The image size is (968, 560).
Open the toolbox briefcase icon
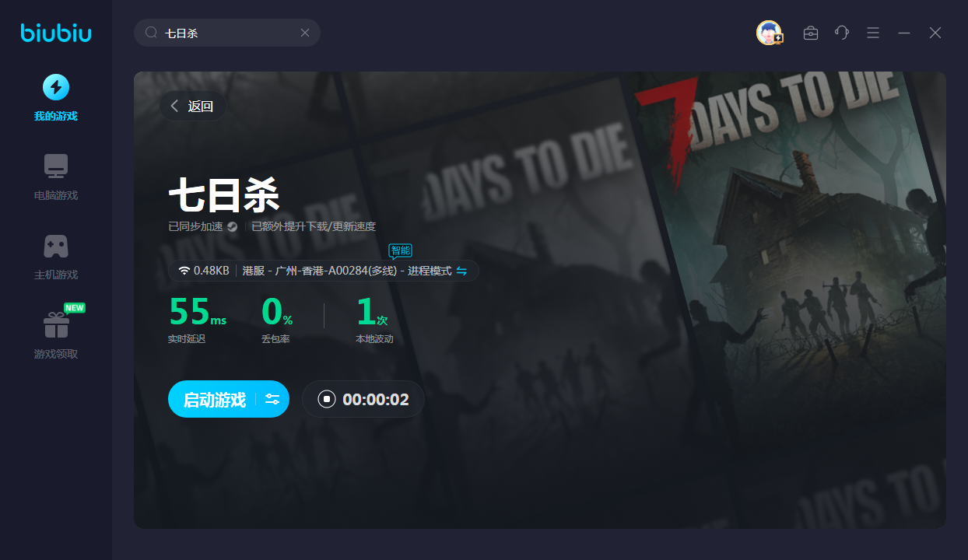point(810,33)
